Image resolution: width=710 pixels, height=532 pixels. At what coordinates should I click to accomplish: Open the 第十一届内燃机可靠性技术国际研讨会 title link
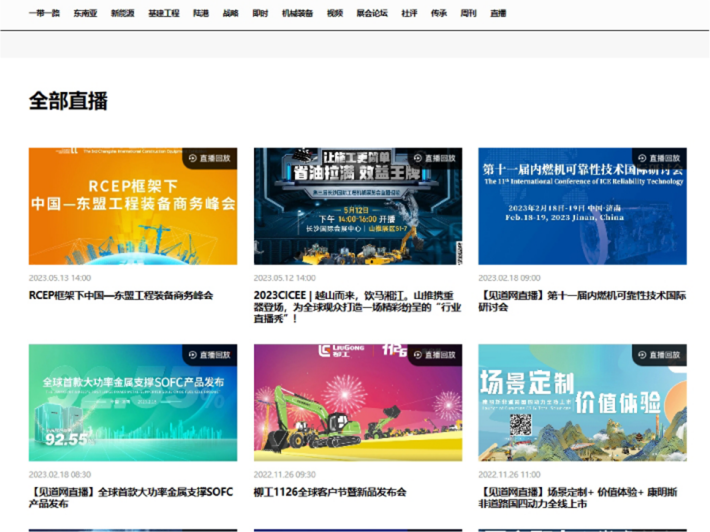(x=581, y=301)
